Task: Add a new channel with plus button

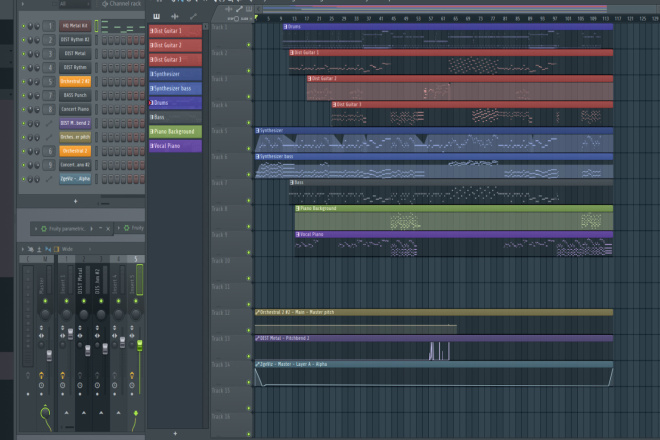Action: click(x=75, y=201)
